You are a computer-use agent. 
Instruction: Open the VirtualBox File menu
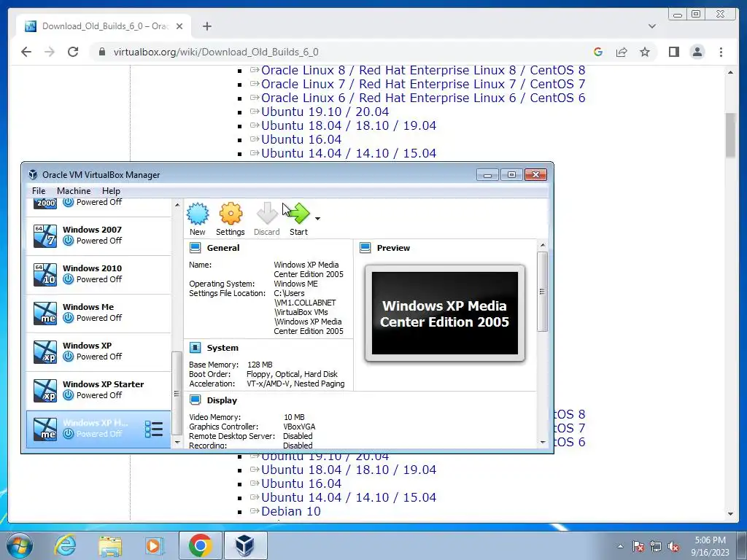[39, 191]
